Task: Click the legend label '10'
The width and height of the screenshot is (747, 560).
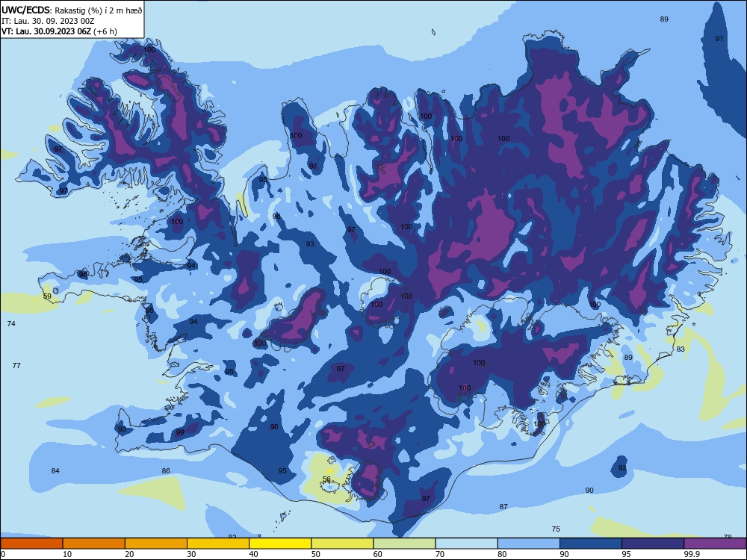Action: (67, 554)
